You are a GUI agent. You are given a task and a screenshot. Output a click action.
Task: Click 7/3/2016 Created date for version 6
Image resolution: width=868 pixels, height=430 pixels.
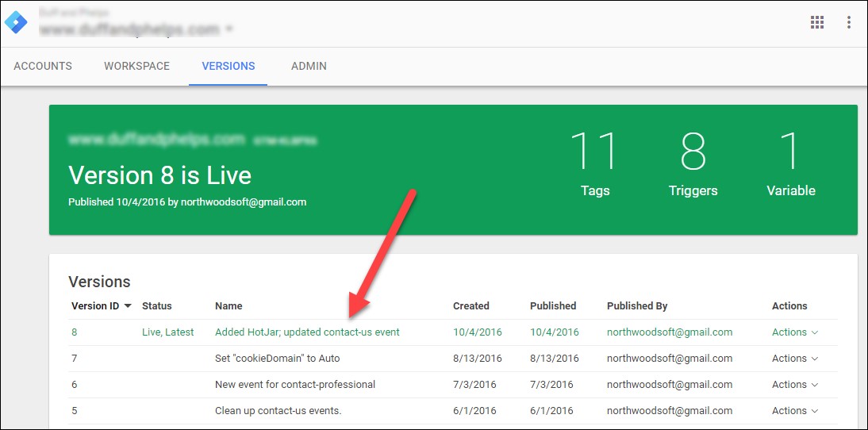coord(474,384)
